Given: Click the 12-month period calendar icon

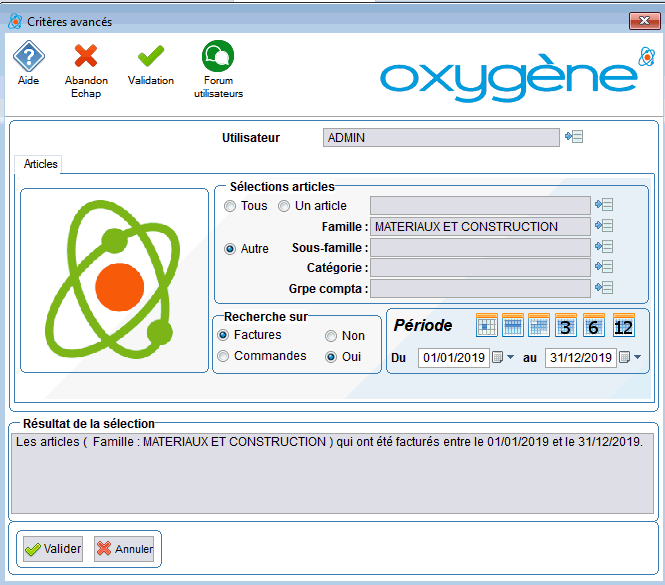Looking at the screenshot, I should pyautogui.click(x=623, y=325).
